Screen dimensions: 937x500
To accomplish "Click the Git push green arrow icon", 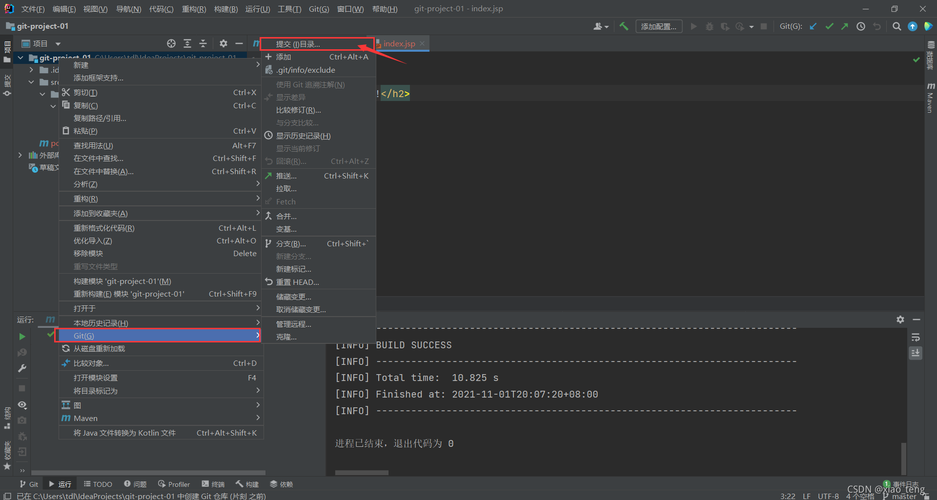I will [x=844, y=26].
